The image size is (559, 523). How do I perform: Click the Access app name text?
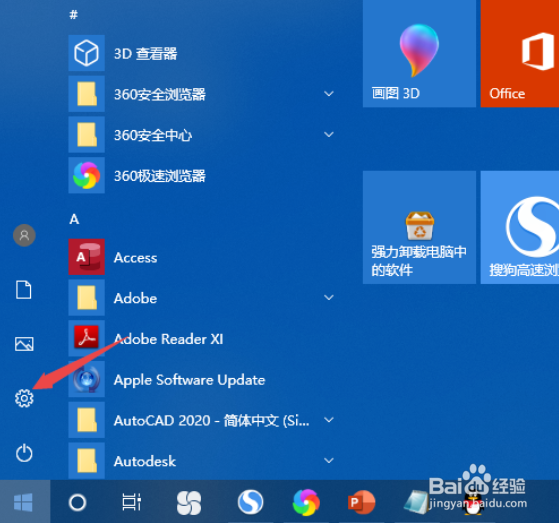[135, 257]
